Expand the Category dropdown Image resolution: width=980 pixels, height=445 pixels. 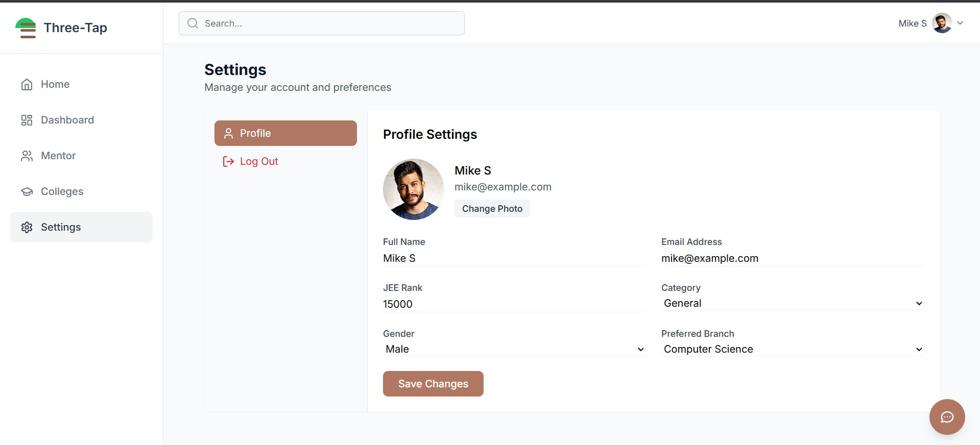(792, 304)
